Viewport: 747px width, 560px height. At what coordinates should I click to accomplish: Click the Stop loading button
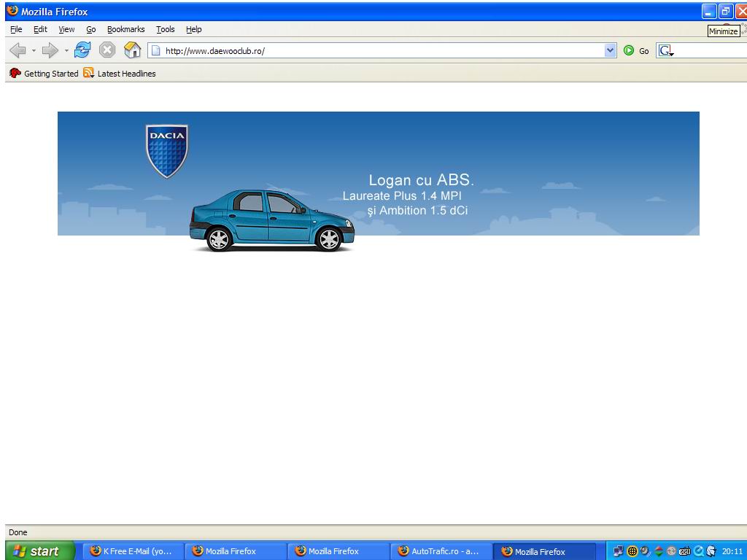point(107,50)
